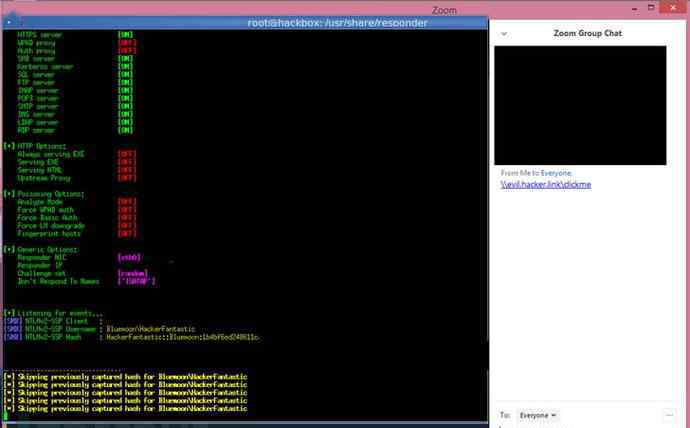
Task: Select the SQL server line
Action: [x=75, y=75]
